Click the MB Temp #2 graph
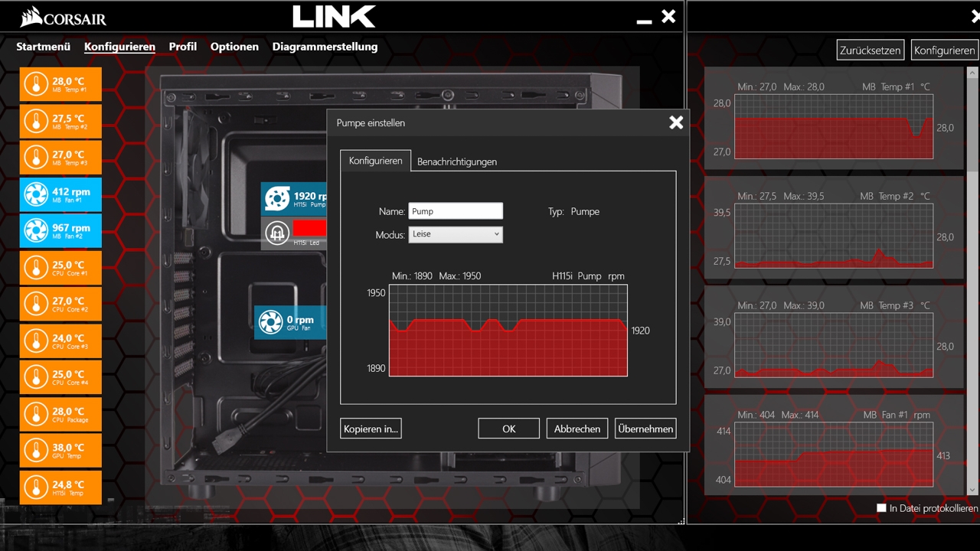The image size is (980, 551). point(834,236)
